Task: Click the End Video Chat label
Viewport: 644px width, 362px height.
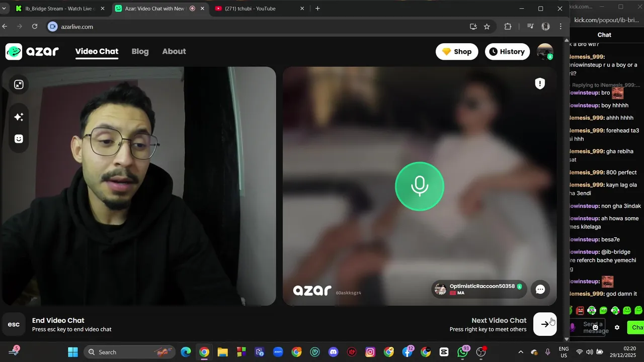Action: tap(58, 320)
